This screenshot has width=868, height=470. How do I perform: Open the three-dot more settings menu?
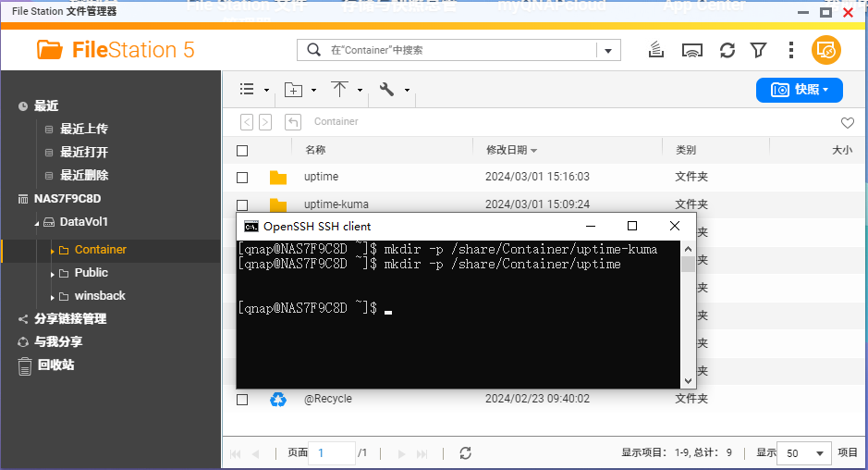coord(791,51)
